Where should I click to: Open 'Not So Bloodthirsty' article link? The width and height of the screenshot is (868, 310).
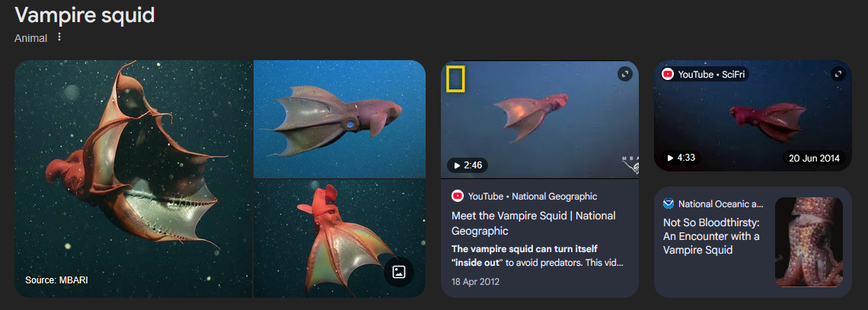tap(711, 236)
